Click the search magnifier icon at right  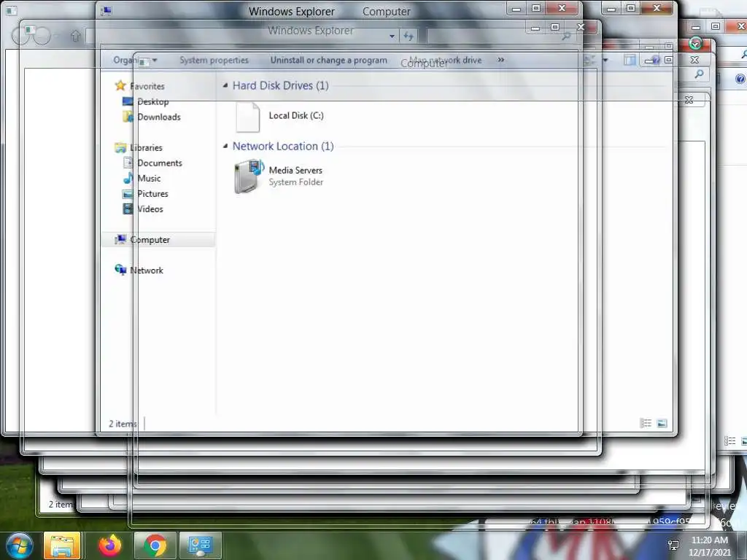coord(699,74)
